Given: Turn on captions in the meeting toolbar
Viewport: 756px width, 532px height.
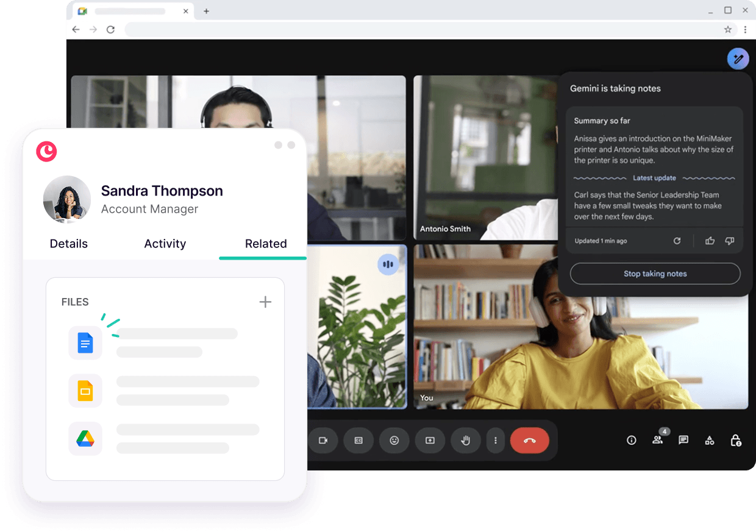Looking at the screenshot, I should [x=358, y=440].
